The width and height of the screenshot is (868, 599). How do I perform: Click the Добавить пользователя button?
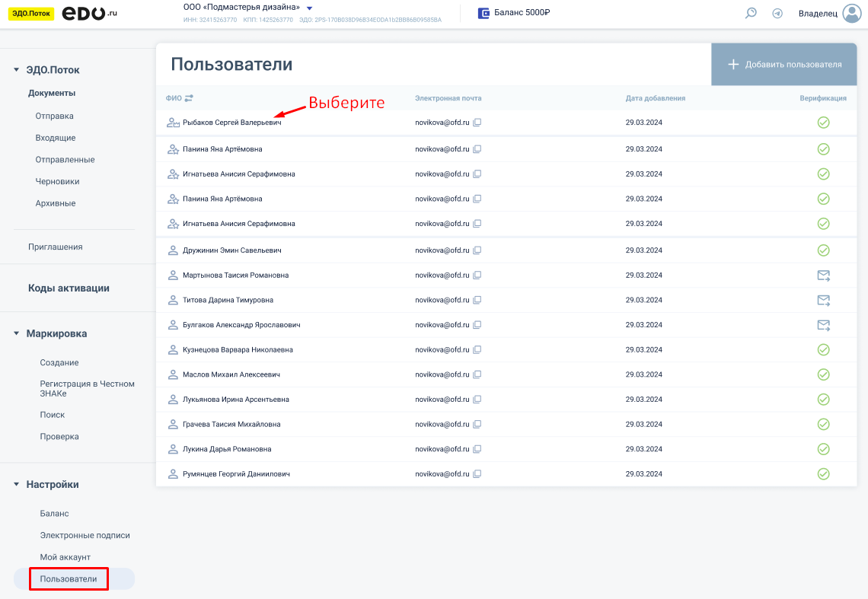785,65
